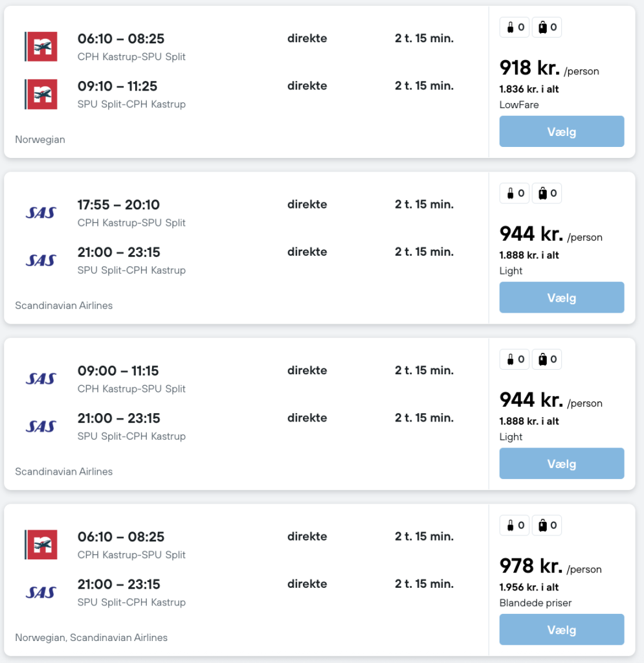
Task: Choose Vælg for the 09:00 SAS Light flight
Action: coord(562,464)
